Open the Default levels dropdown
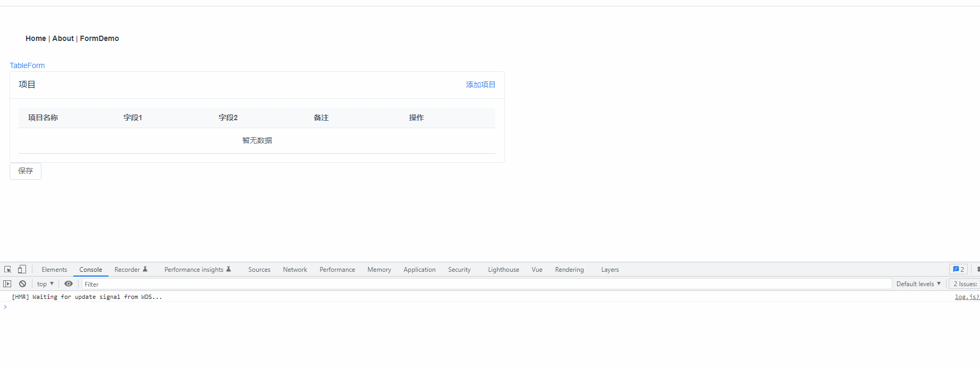 (918, 284)
